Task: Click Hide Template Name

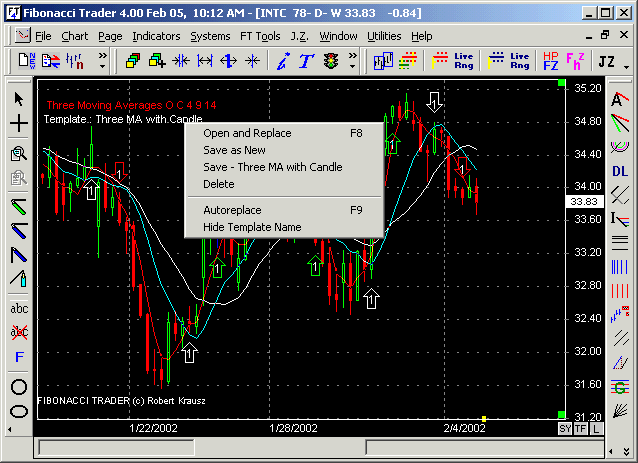Action: coord(284,227)
